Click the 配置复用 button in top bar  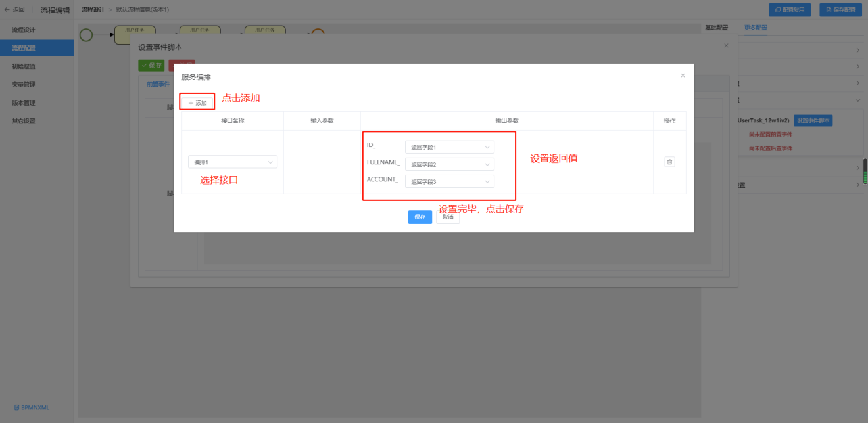pos(790,10)
